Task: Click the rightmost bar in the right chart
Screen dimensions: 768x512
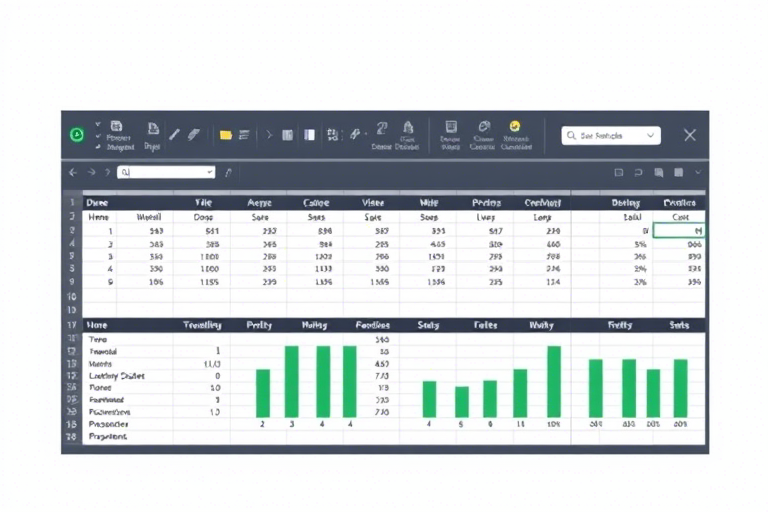Action: (x=681, y=389)
